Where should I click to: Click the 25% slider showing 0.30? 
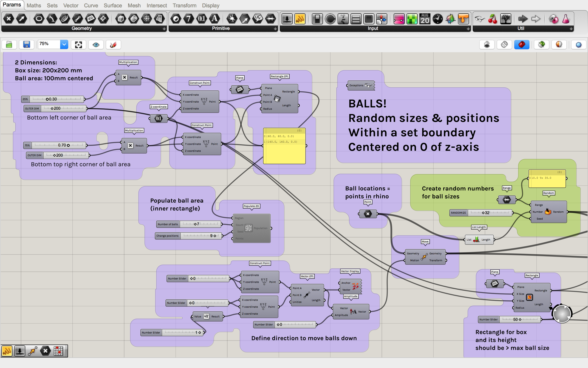tap(53, 99)
